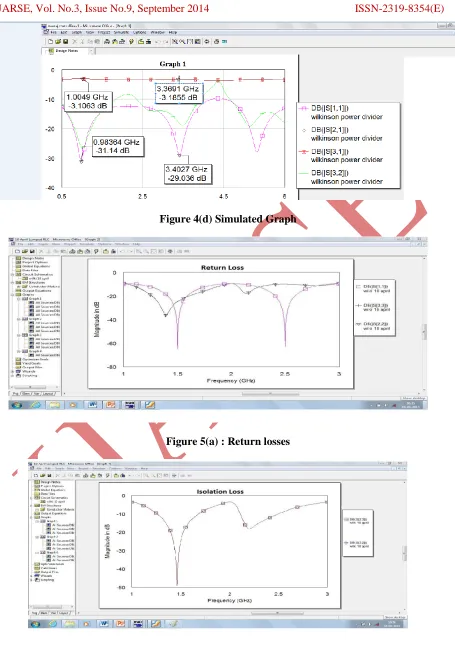Open Internet Explorer from Isolation Loss window taskbar
The image size is (455, 651).
(52, 624)
